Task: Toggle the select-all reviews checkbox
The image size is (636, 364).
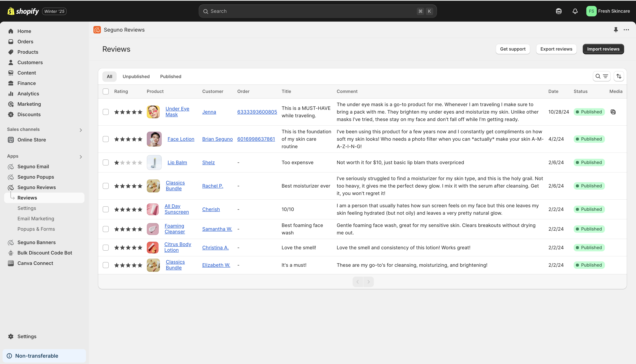Action: click(106, 91)
